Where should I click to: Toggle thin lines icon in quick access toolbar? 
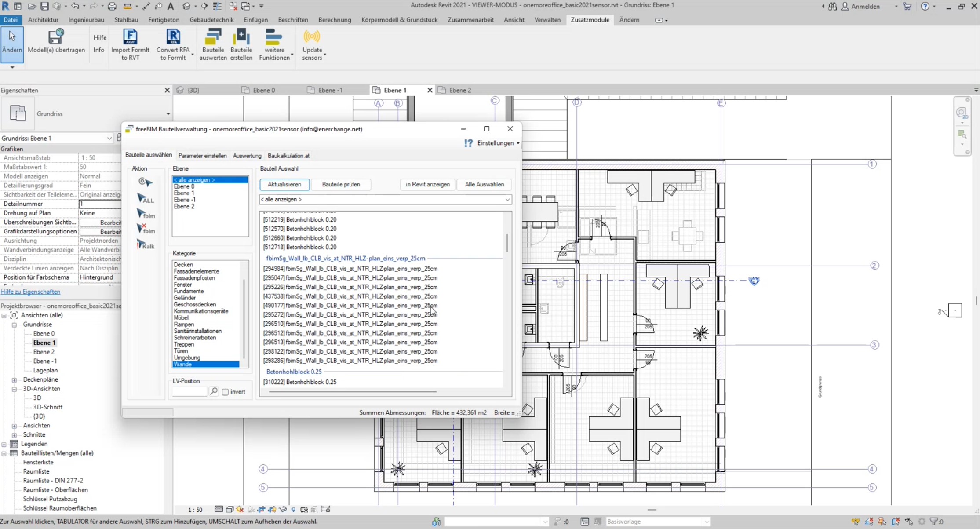217,6
